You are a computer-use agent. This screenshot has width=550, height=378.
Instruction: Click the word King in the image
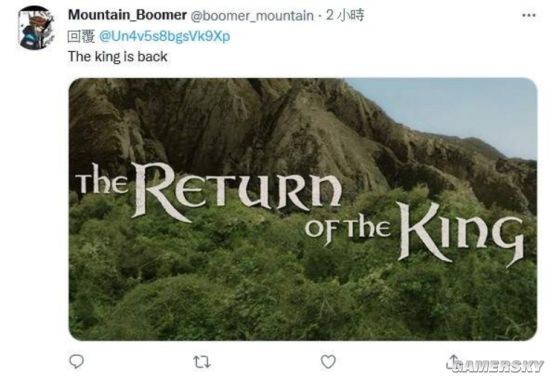click(x=461, y=234)
